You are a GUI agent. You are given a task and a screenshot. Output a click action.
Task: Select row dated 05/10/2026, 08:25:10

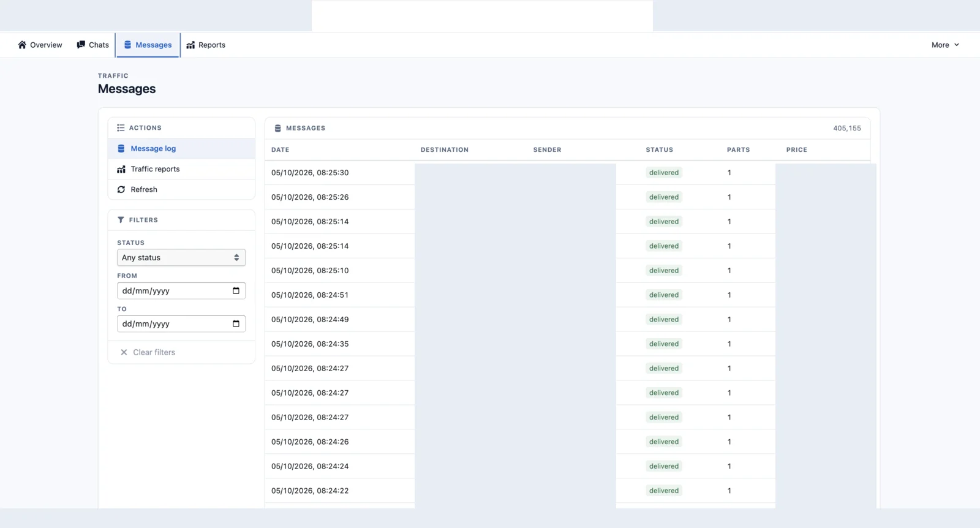(567, 271)
